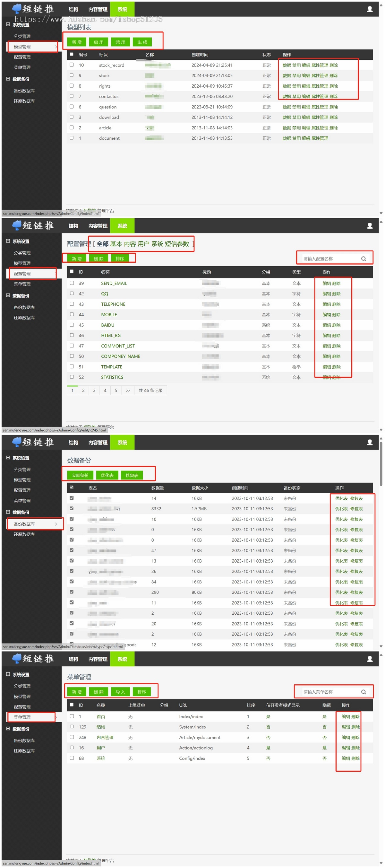Open user profile icon on 数据备份 page

[x=369, y=443]
